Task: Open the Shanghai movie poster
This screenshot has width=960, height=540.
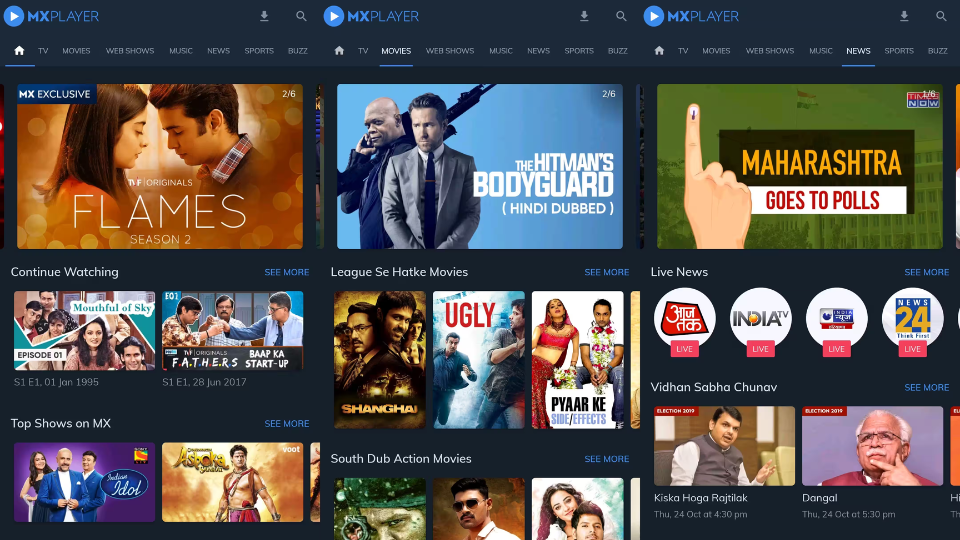Action: point(380,360)
